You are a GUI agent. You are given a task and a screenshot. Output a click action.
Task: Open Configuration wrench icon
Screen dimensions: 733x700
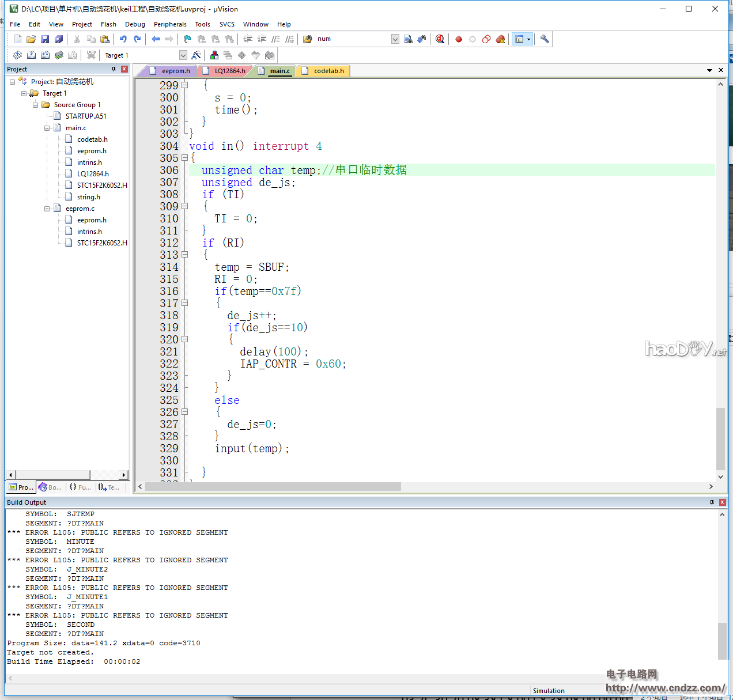[x=545, y=39]
